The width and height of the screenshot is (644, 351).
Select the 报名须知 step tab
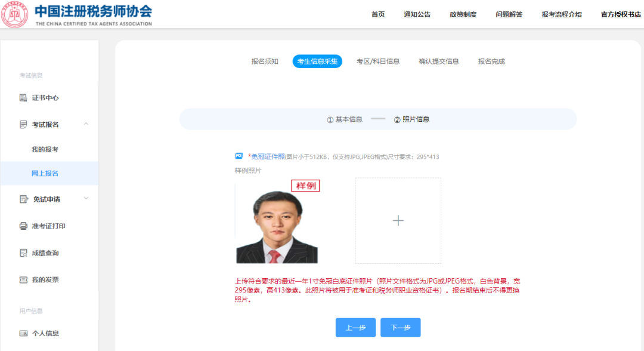[265, 61]
